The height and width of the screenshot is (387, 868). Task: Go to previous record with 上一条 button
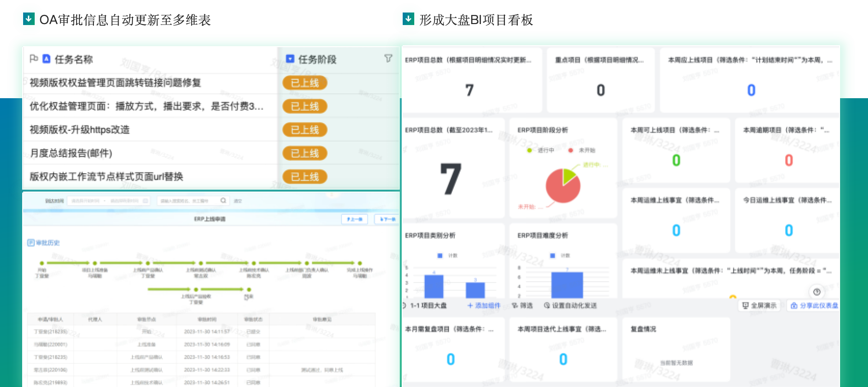355,219
